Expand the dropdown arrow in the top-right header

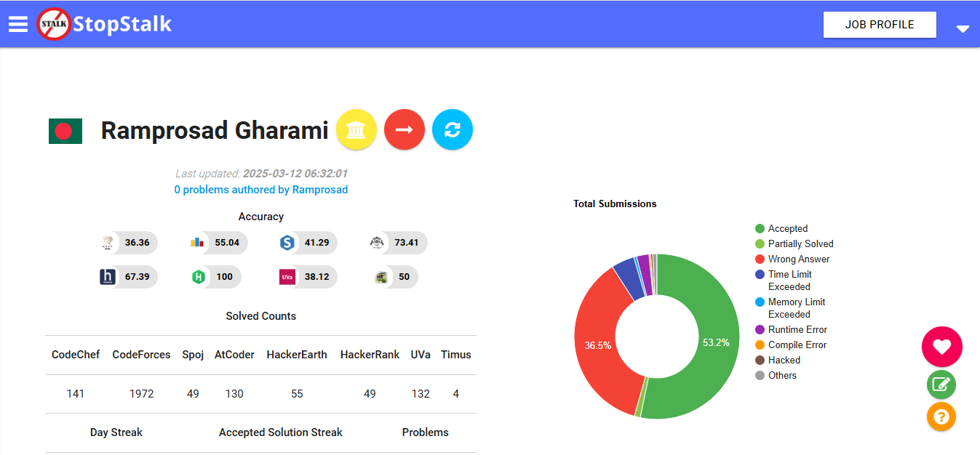pyautogui.click(x=963, y=28)
